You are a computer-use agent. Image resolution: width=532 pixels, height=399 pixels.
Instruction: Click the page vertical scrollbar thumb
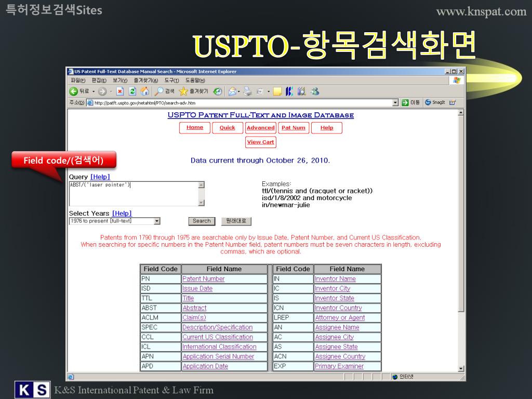click(x=461, y=214)
